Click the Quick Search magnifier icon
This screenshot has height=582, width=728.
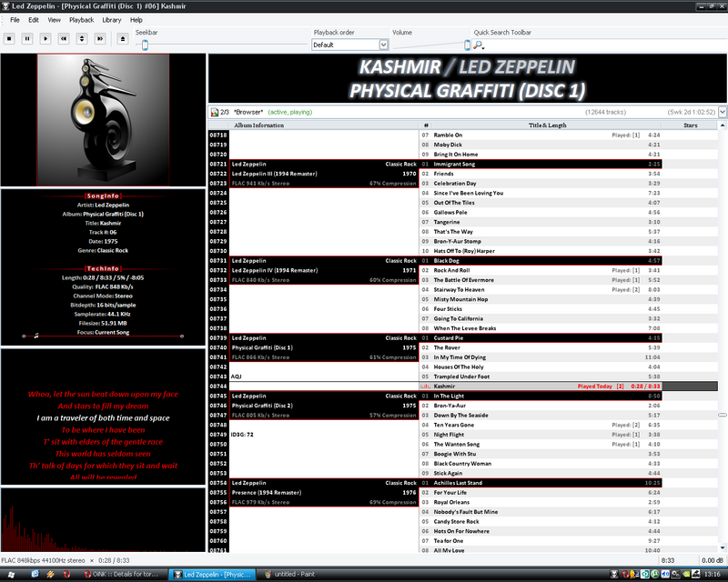pyautogui.click(x=479, y=45)
